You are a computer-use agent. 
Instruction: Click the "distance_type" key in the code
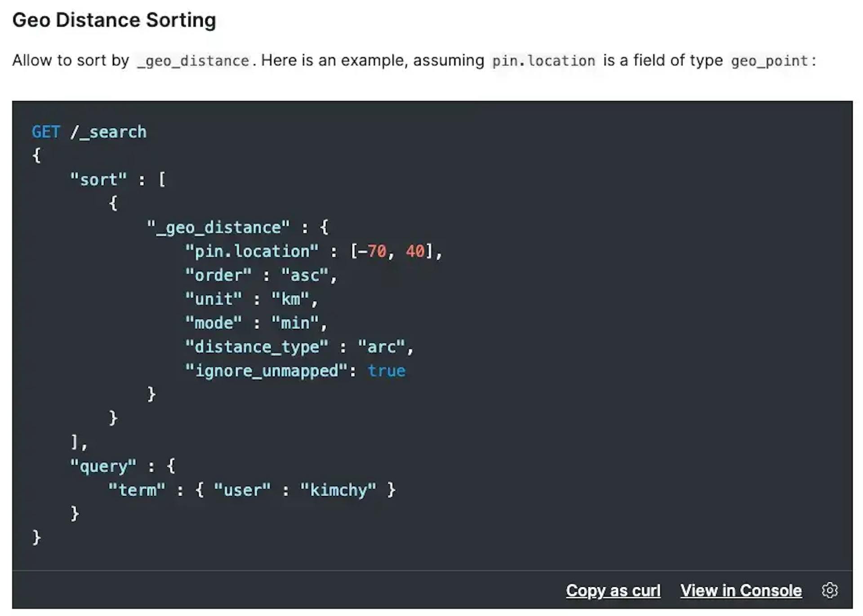[257, 347]
